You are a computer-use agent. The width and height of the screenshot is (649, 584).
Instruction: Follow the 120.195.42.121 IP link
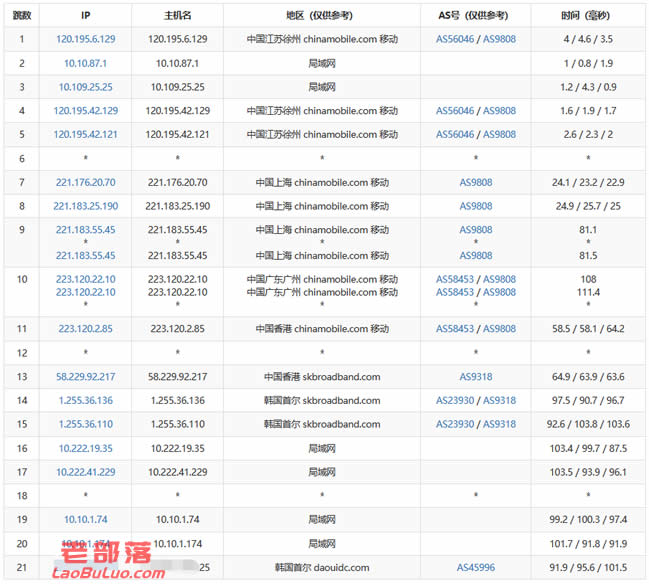(x=86, y=135)
